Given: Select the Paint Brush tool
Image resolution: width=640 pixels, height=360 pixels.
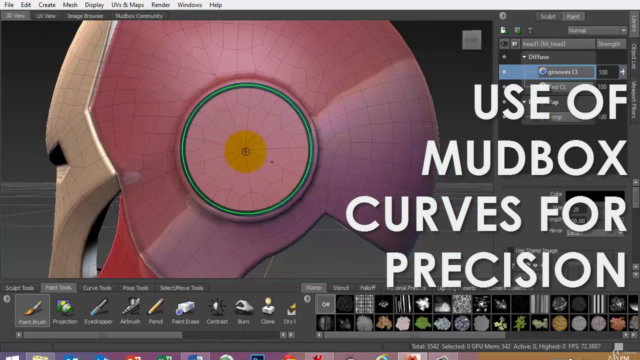Looking at the screenshot, I should tap(32, 311).
